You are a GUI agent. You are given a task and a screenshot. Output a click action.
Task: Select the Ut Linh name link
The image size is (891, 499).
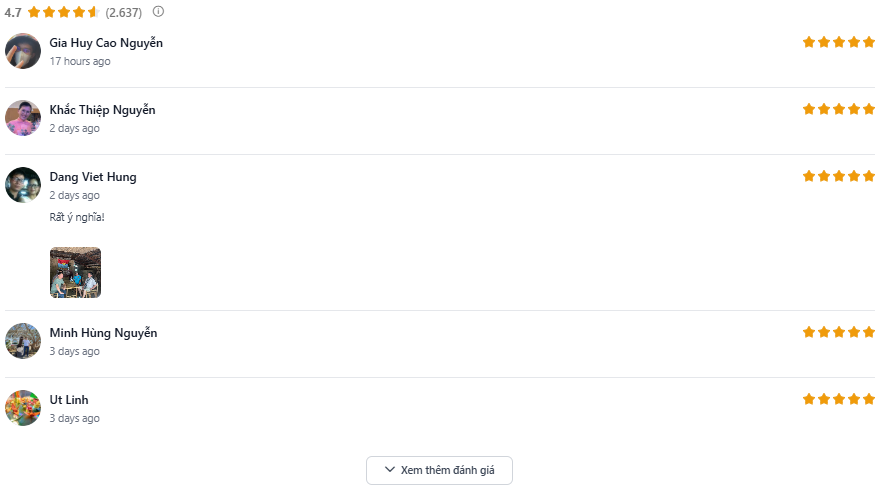(x=69, y=400)
